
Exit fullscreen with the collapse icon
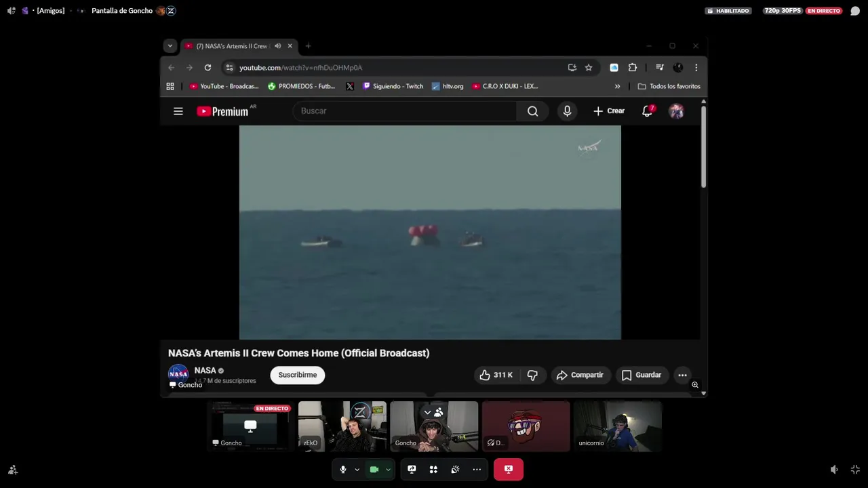pos(855,469)
